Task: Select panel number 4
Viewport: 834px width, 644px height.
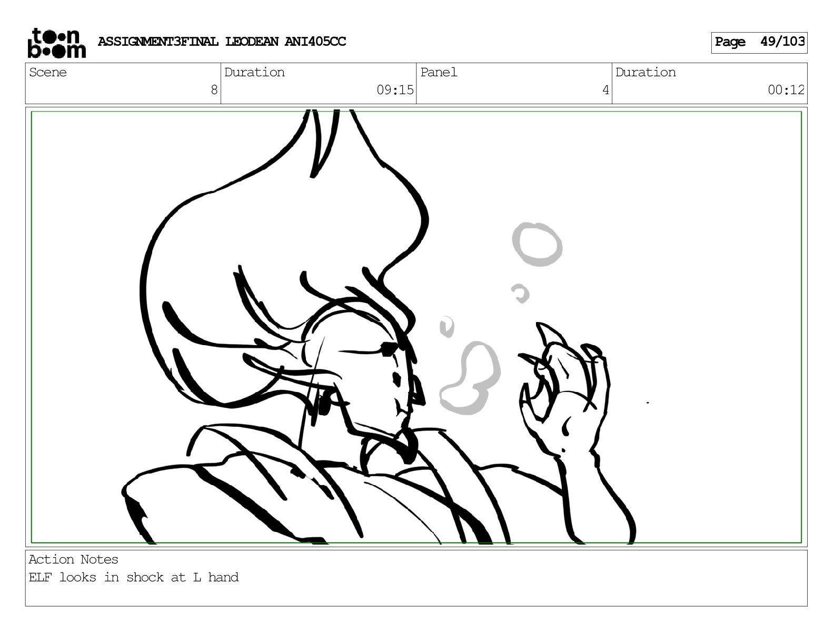Action: click(605, 90)
